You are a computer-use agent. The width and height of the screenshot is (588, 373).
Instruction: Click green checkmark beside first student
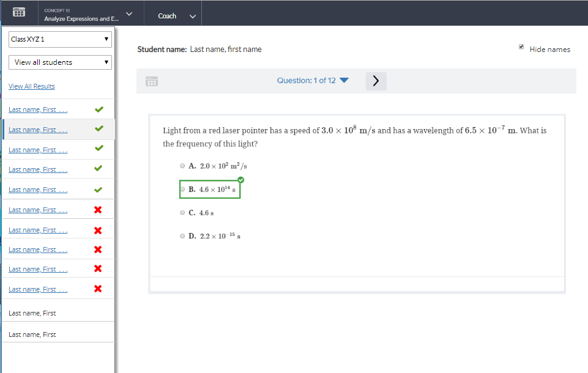[x=99, y=109]
